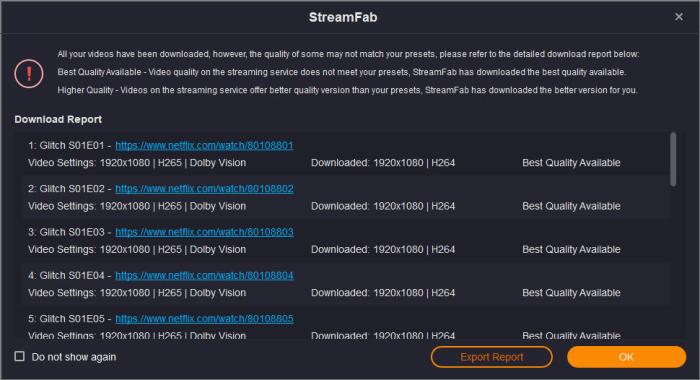The width and height of the screenshot is (700, 380).
Task: Open Glitch S01E03 Netflix link
Action: pyautogui.click(x=204, y=232)
